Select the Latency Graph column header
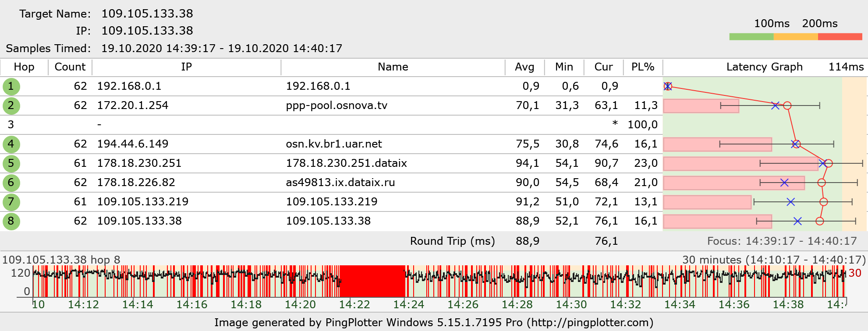 [x=764, y=67]
